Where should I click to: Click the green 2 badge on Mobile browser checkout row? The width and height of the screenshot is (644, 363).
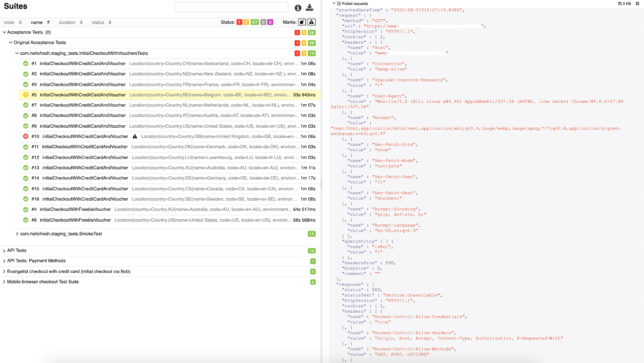tap(313, 282)
